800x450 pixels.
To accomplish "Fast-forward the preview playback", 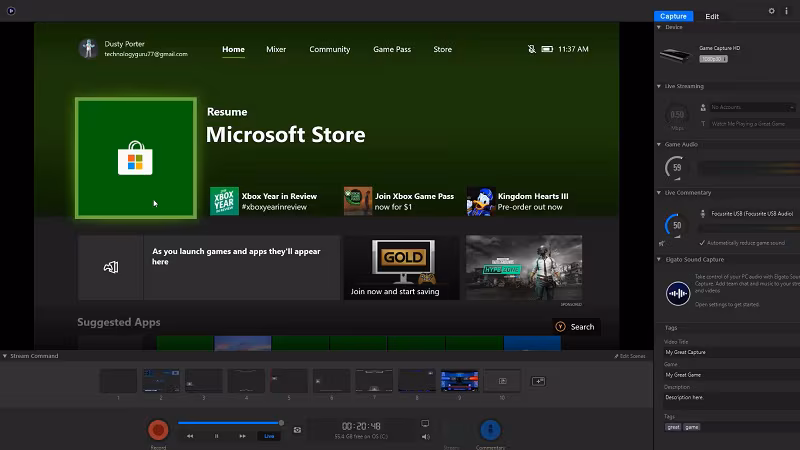I will [x=242, y=436].
